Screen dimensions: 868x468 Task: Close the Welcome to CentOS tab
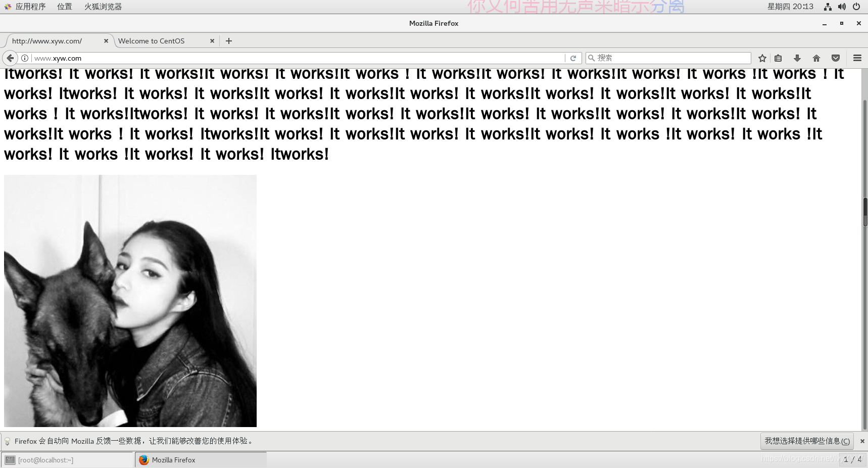click(x=212, y=41)
